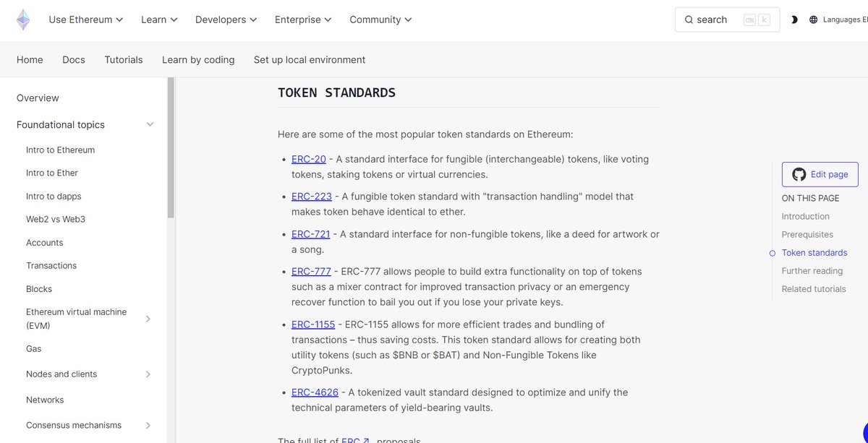Collapse the Foundational topics section chevron
The height and width of the screenshot is (443, 868).
coord(150,124)
